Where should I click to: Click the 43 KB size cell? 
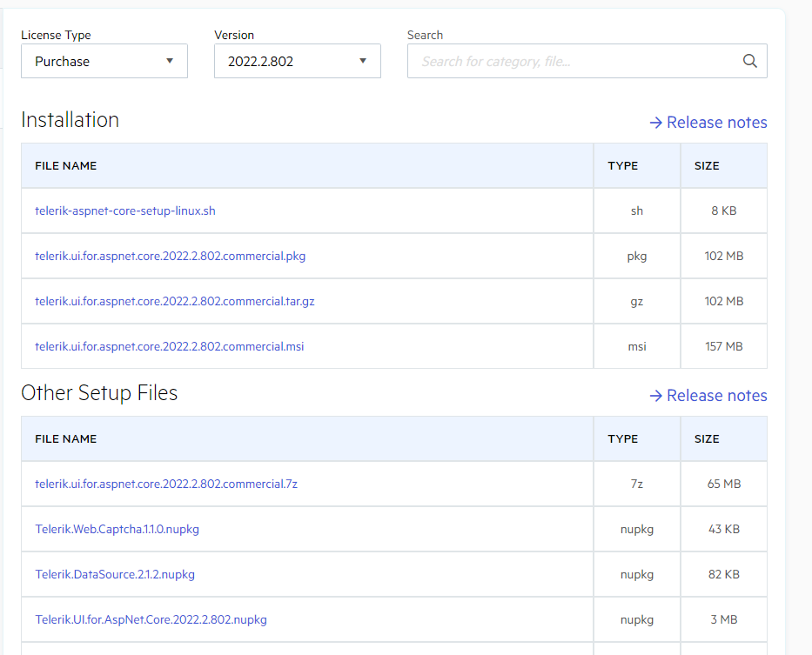[724, 529]
